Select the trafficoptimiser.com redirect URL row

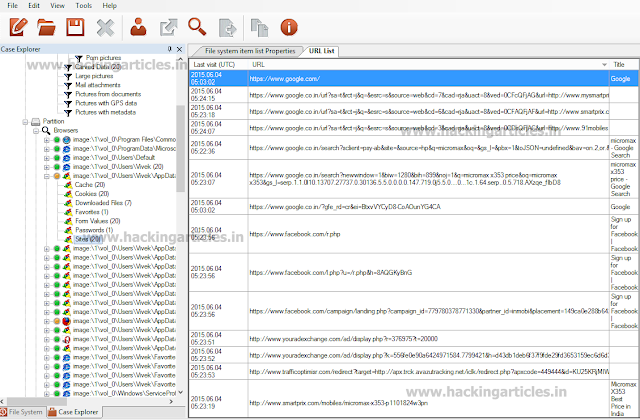point(414,371)
